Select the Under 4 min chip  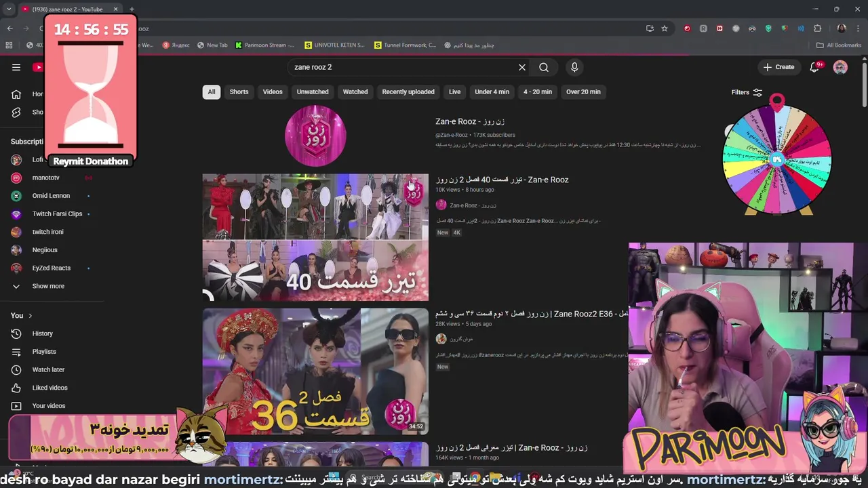coord(492,92)
